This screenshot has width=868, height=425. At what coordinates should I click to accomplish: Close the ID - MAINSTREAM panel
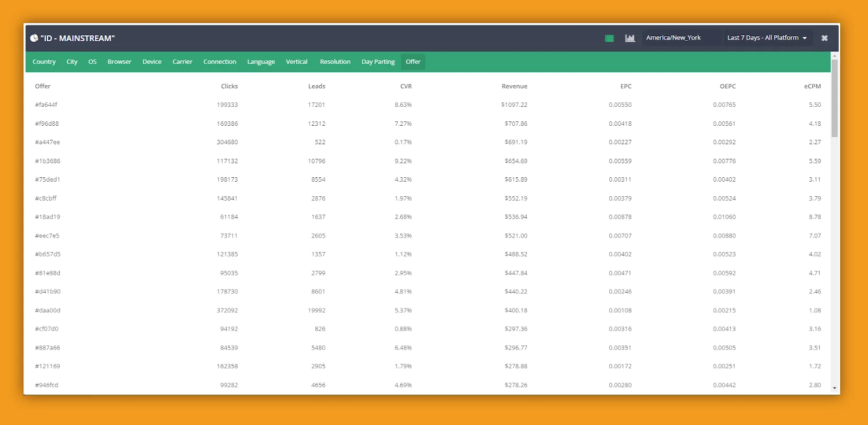[824, 38]
